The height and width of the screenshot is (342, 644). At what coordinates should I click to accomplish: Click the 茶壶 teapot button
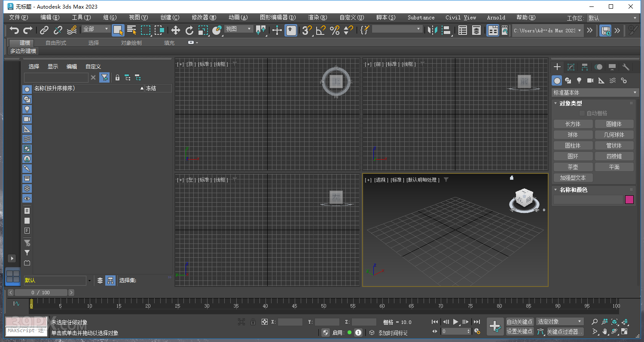click(x=573, y=167)
